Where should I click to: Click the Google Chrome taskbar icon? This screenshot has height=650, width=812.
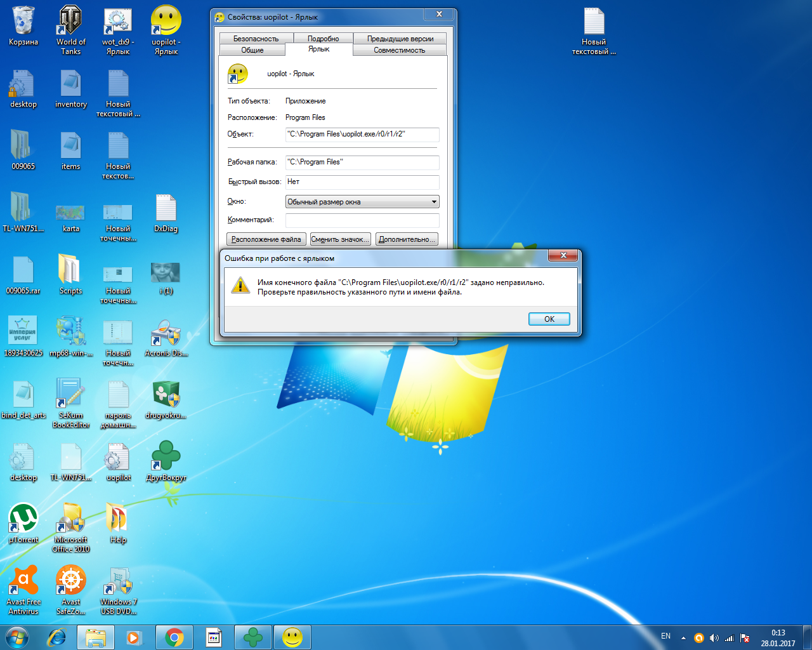point(174,637)
